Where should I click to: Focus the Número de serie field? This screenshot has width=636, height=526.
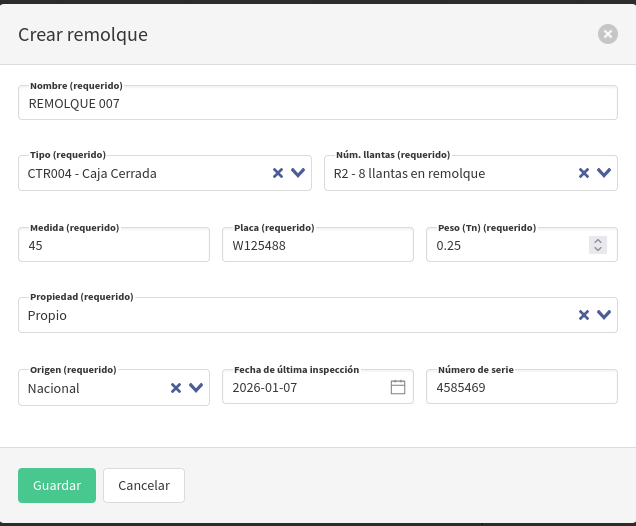click(x=522, y=386)
